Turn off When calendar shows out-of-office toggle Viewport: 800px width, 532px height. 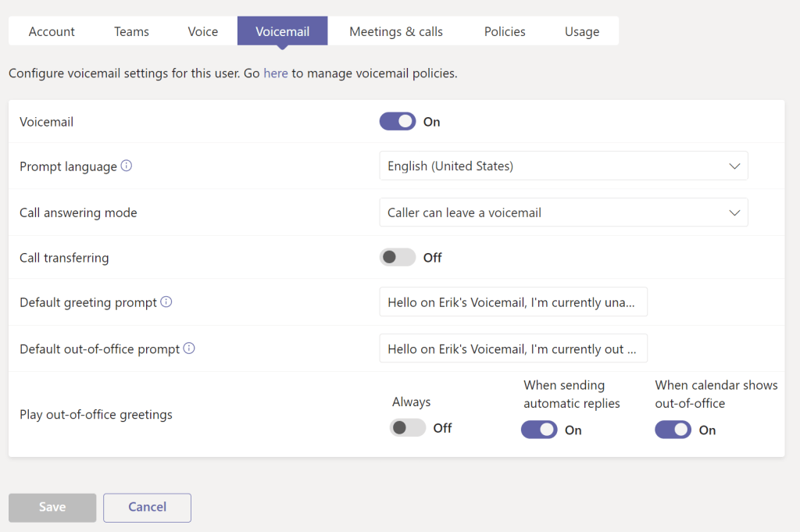click(673, 430)
